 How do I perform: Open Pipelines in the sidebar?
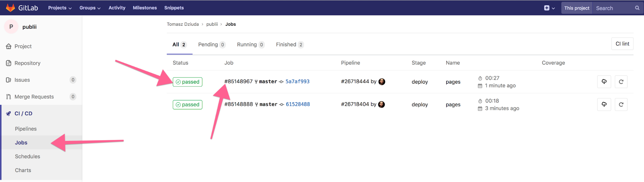[x=26, y=129]
